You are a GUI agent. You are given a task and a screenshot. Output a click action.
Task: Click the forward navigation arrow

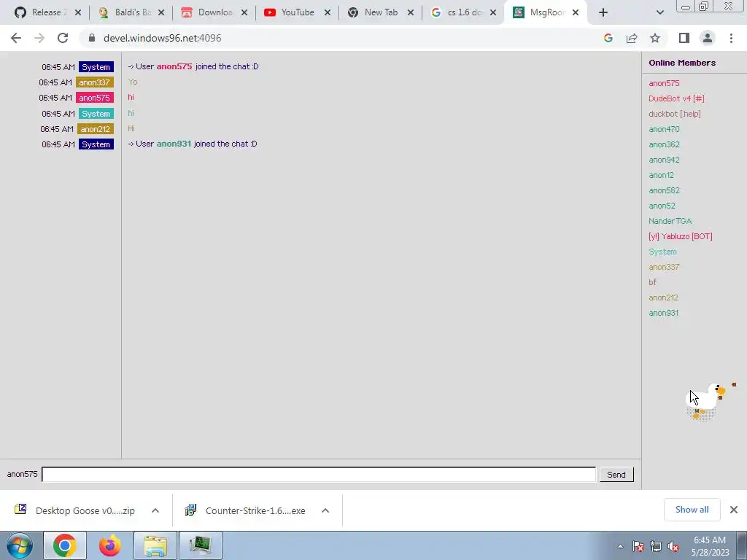pos(39,38)
